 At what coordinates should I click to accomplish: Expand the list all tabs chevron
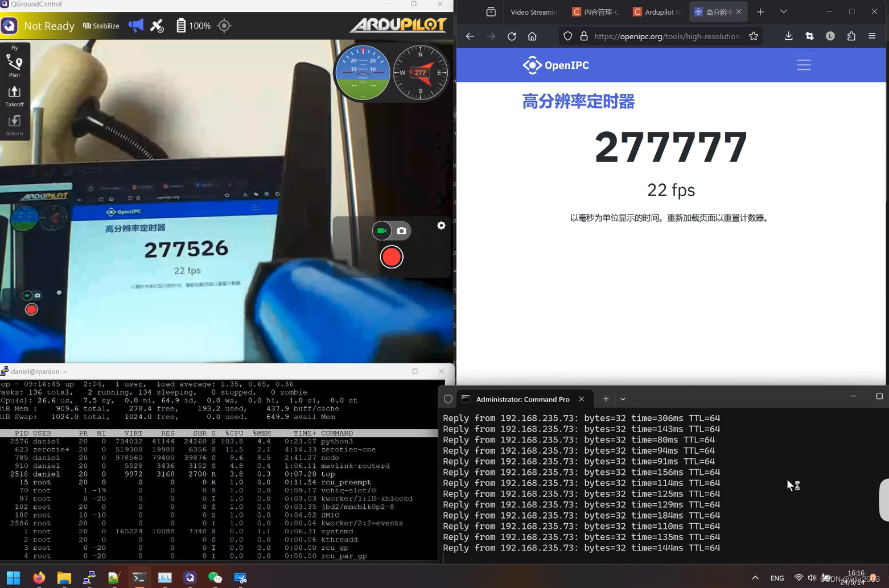[784, 12]
